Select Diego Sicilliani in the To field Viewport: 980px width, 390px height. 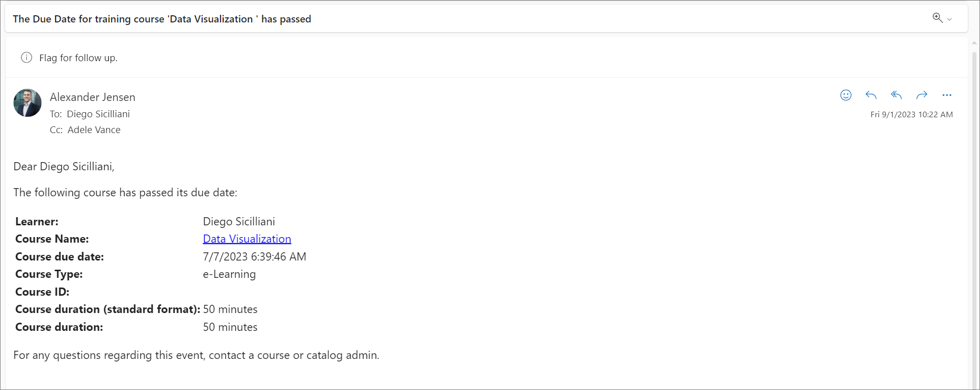(98, 114)
